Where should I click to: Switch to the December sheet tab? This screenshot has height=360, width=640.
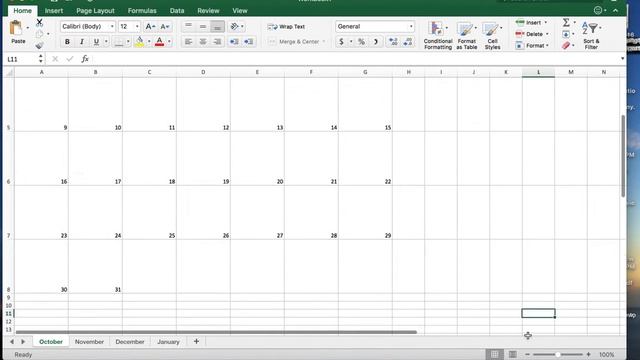pyautogui.click(x=130, y=342)
